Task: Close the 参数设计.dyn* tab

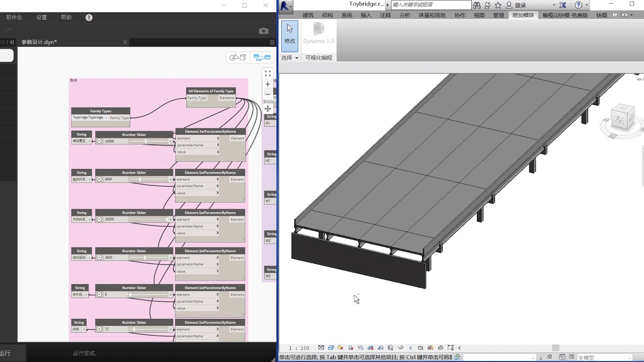Action: [x=125, y=42]
